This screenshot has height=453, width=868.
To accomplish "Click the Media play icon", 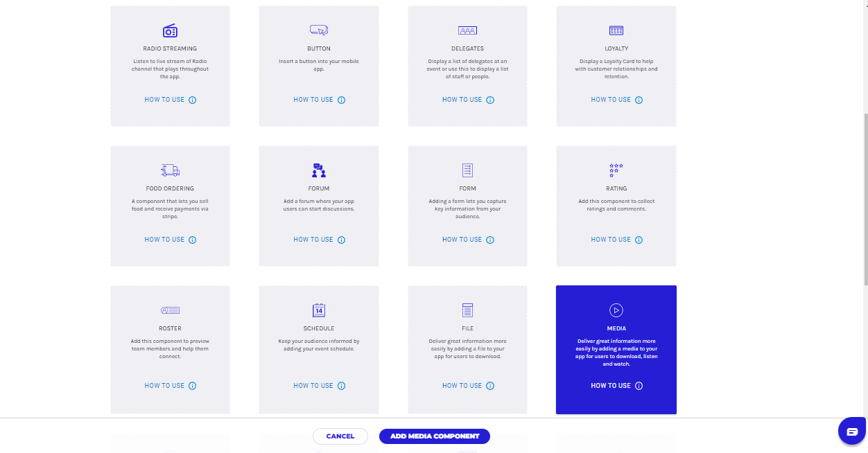I will click(x=616, y=310).
